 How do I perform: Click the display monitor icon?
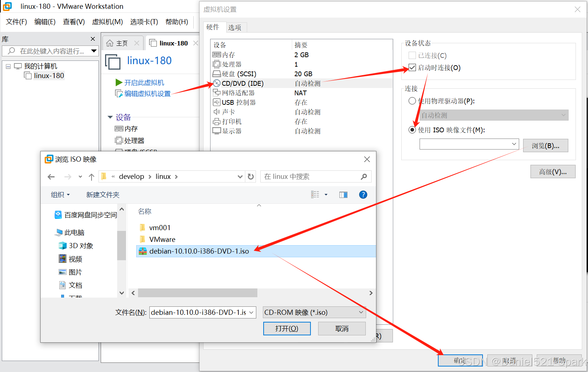point(217,131)
